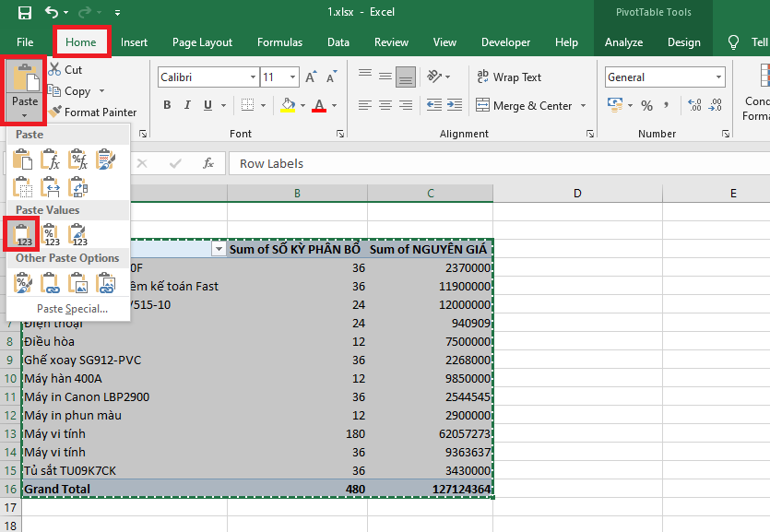Screen dimensions: 770x532
Task: Click the Cut scissors icon
Action: pos(55,69)
